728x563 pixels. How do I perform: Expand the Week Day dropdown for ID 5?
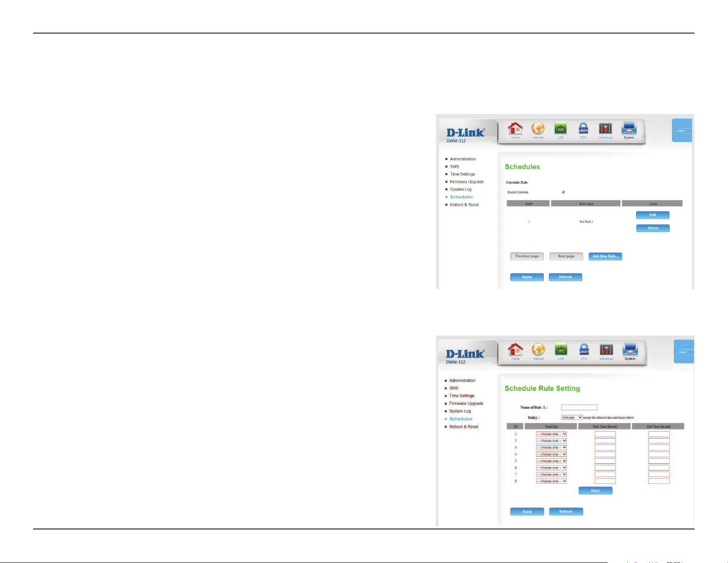[551, 461]
